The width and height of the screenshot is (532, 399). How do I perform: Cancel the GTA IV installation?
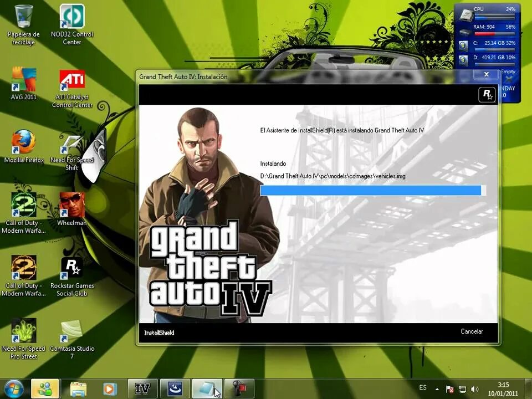(472, 331)
